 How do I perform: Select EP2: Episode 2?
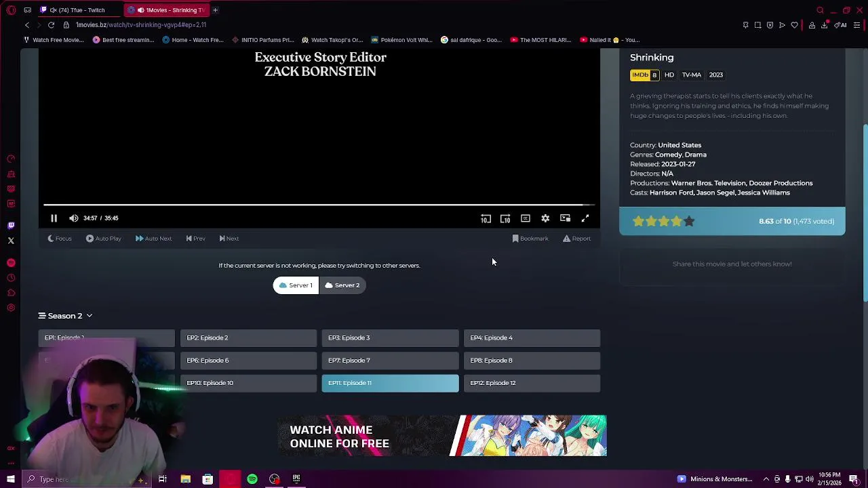[x=248, y=338]
